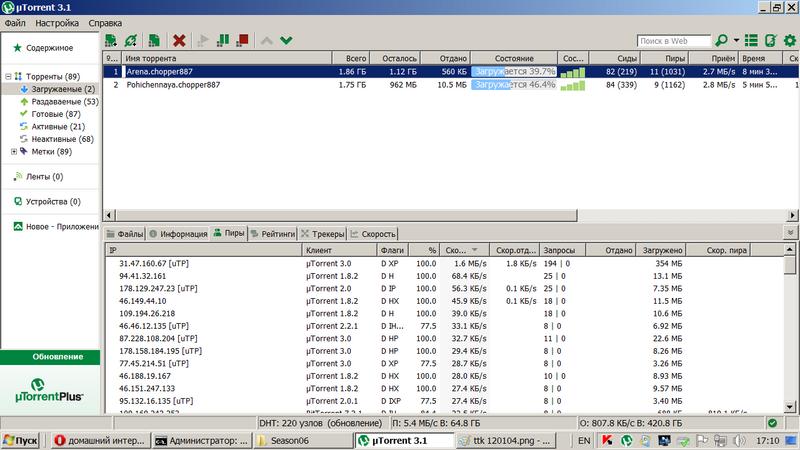
Task: Click the green Обновление button
Action: 51,357
